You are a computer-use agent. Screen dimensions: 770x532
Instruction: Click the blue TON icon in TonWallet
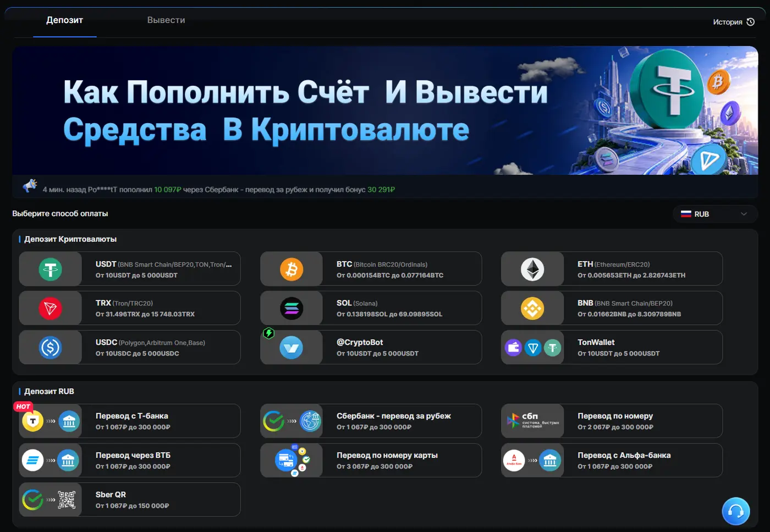tap(533, 347)
